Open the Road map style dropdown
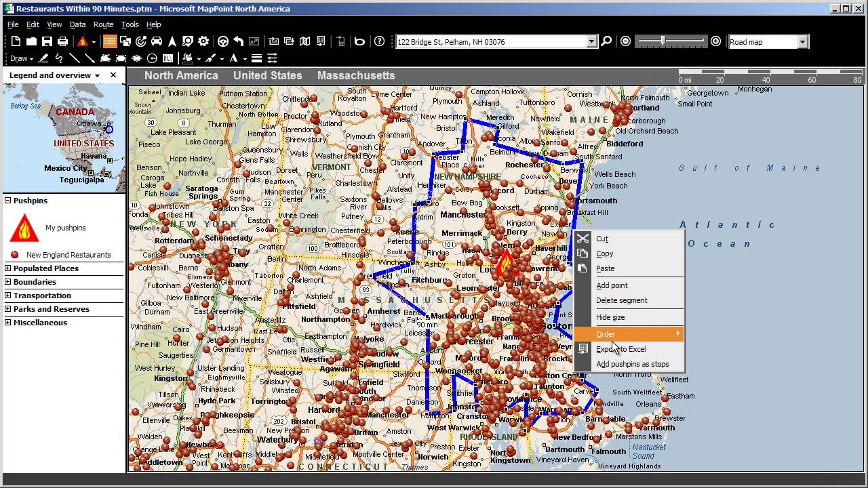Viewport: 868px width, 488px height. (x=802, y=42)
